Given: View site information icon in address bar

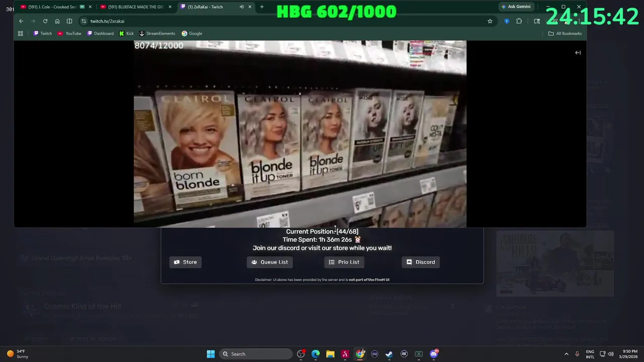Looking at the screenshot, I should (x=84, y=21).
